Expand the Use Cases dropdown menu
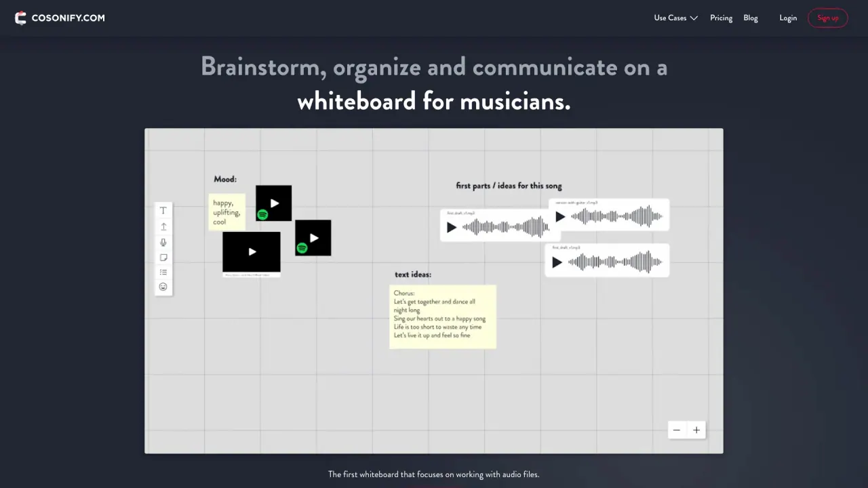Screen dimensions: 868x488 pos(676,18)
